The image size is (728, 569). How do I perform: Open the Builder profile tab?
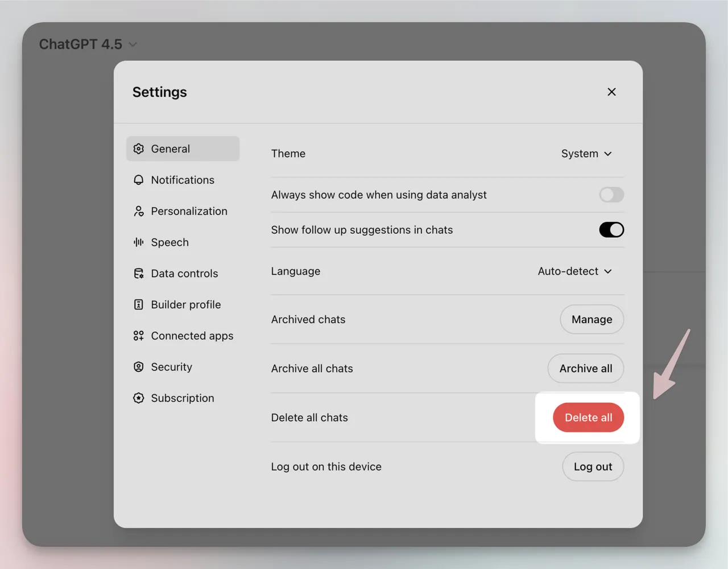click(x=183, y=304)
